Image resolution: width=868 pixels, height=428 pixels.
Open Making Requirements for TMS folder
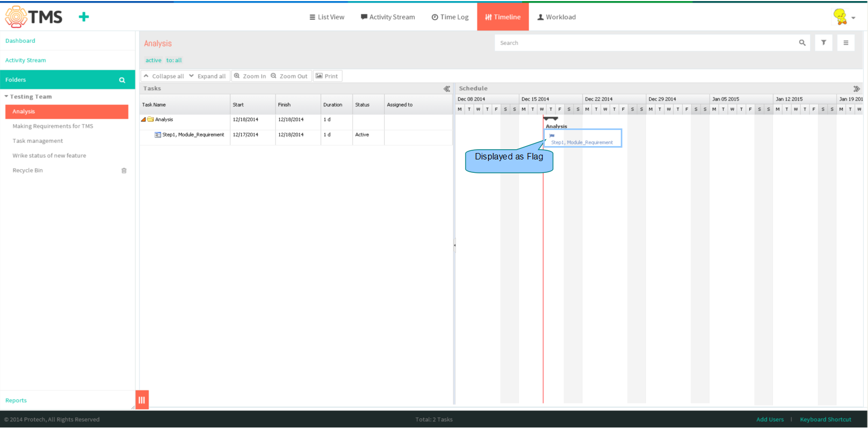[x=53, y=126]
